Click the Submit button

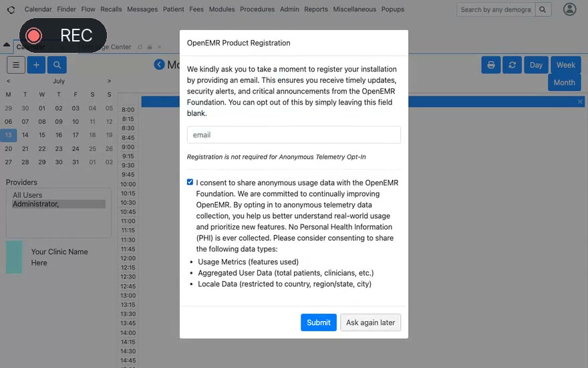[x=318, y=323]
